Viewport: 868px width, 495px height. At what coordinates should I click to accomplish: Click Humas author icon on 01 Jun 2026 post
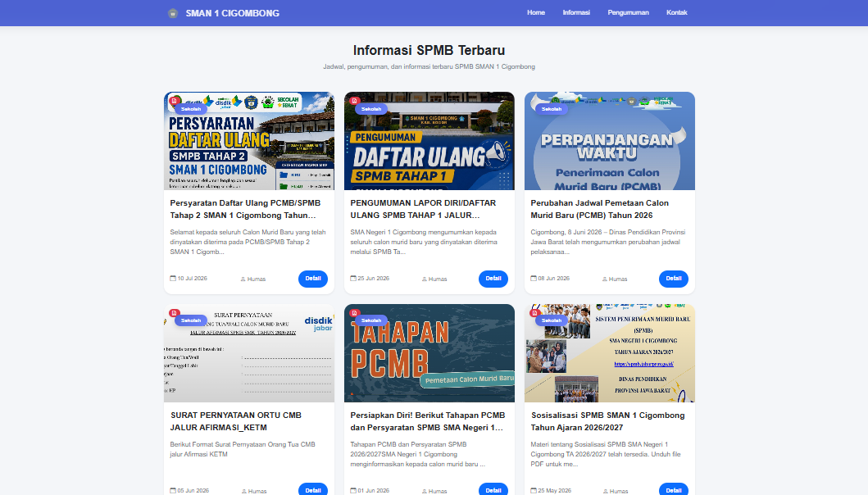[424, 491]
